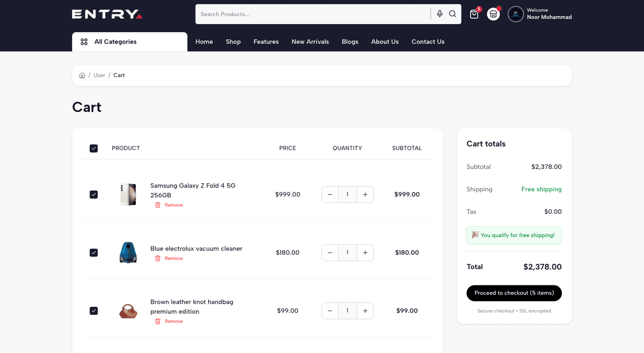The width and height of the screenshot is (644, 353).
Task: Click the ENTRY logo
Action: 107,15
